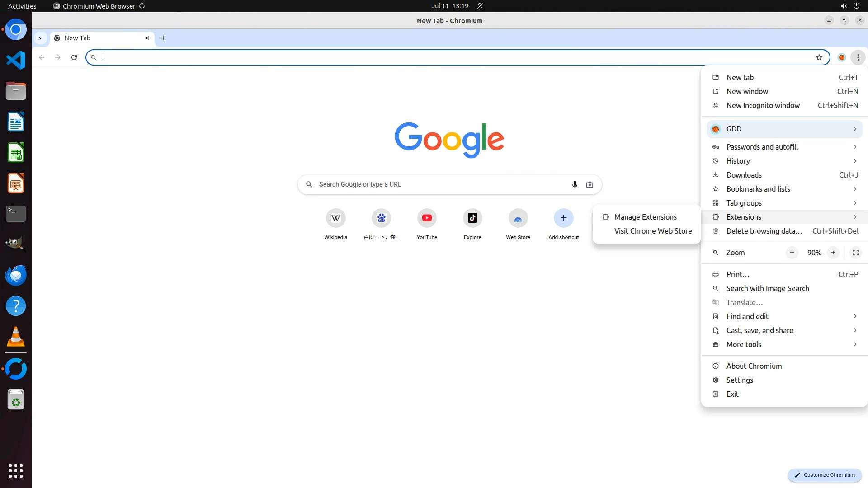Decrease zoom with the minus button

[792, 253]
